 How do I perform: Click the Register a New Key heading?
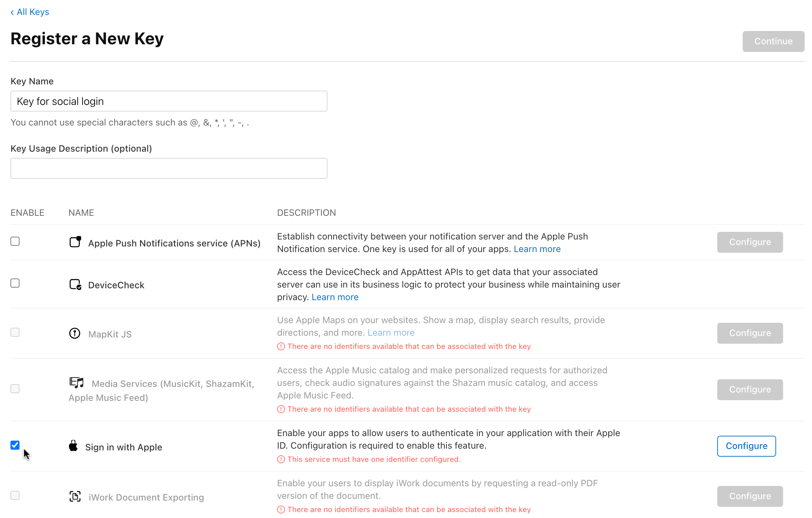(x=87, y=39)
